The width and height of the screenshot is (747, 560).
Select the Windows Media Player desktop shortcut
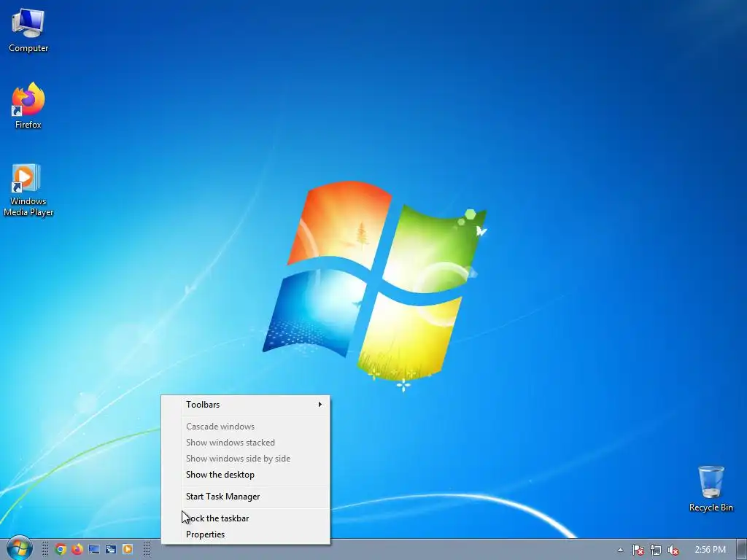28,190
